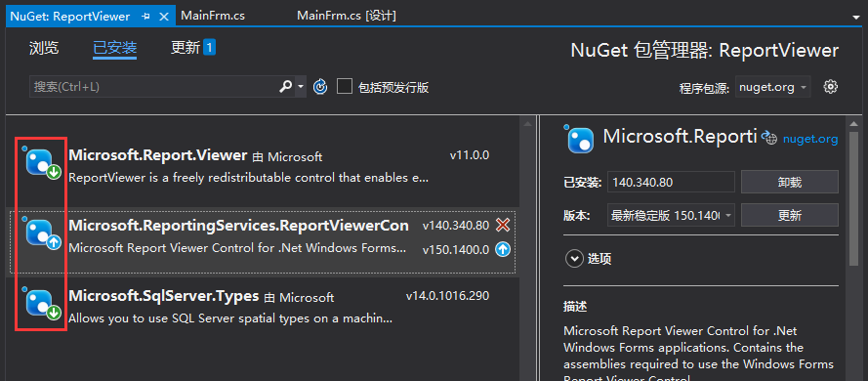The width and height of the screenshot is (868, 381).
Task: Switch to the 更新 tab
Action: [186, 48]
